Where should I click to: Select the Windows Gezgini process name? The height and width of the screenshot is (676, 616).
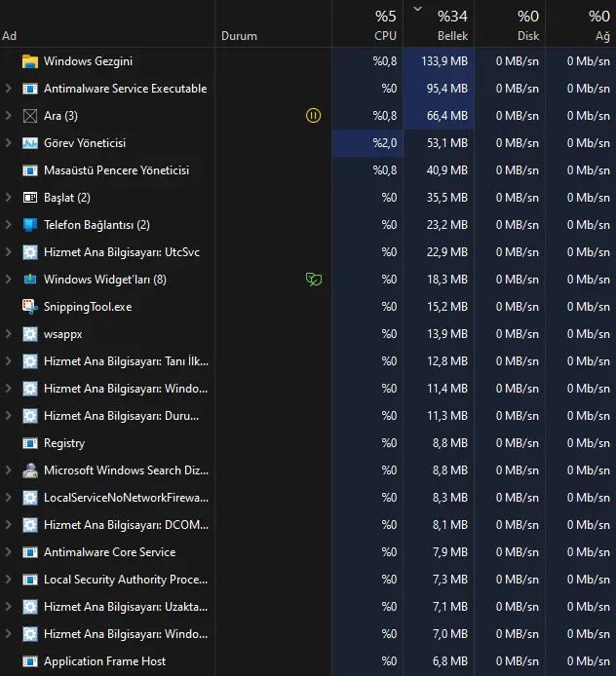[88, 61]
